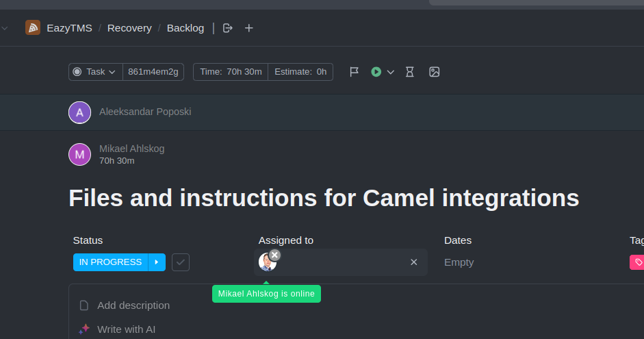
Task: Mark the task complete with the checkmark box
Action: click(x=181, y=262)
